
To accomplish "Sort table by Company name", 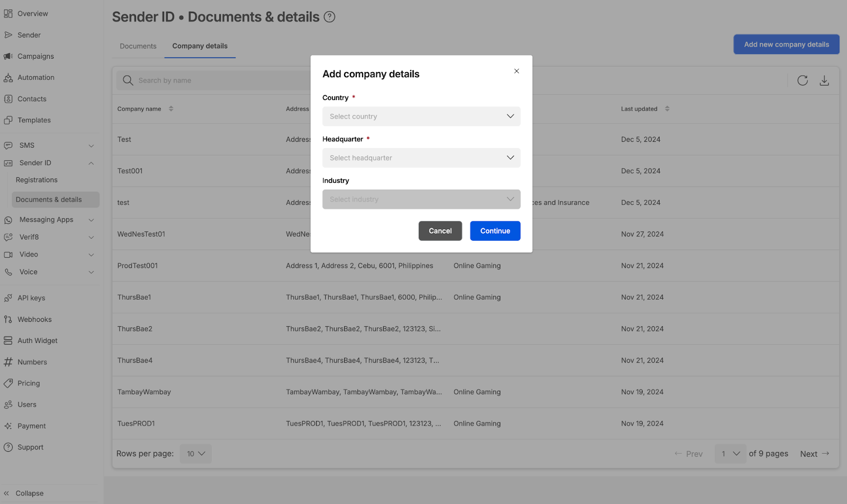I will click(x=170, y=109).
